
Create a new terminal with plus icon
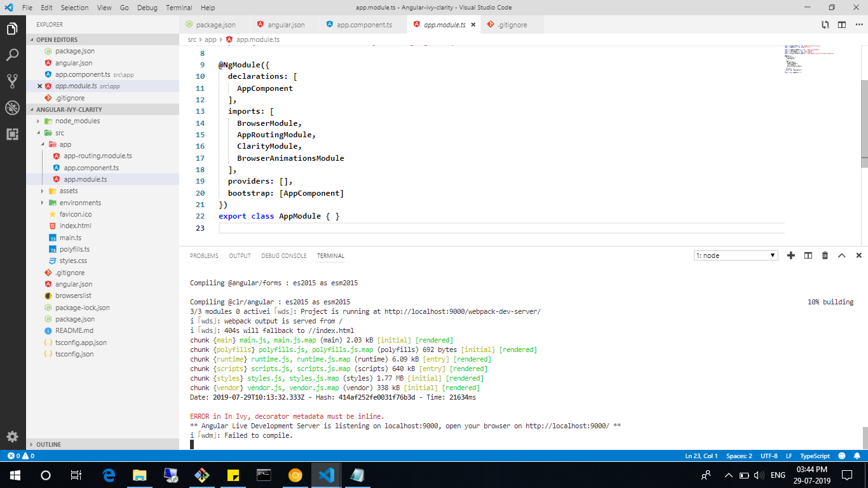(x=791, y=255)
